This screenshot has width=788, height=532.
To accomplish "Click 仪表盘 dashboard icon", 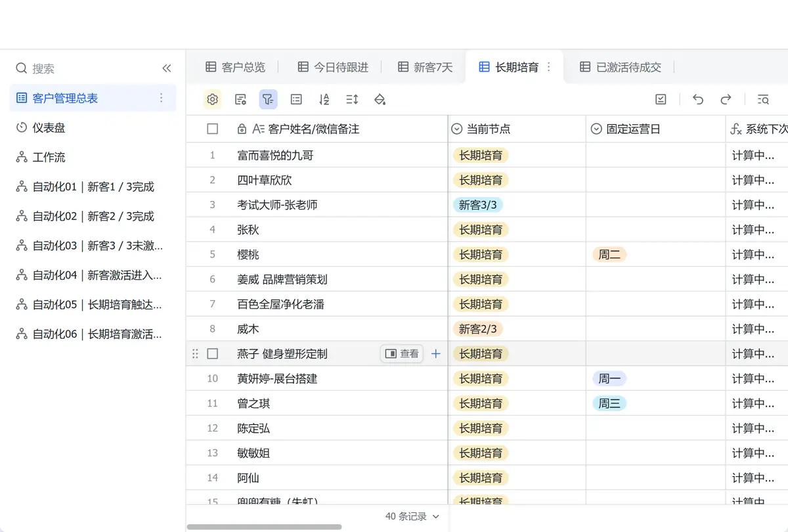I will click(22, 127).
